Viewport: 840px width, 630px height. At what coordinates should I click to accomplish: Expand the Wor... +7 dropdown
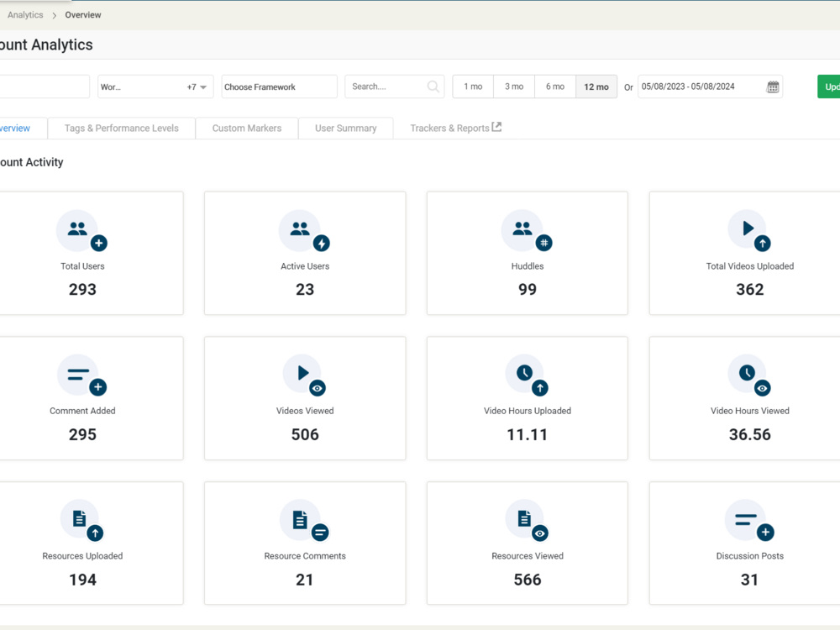point(155,87)
